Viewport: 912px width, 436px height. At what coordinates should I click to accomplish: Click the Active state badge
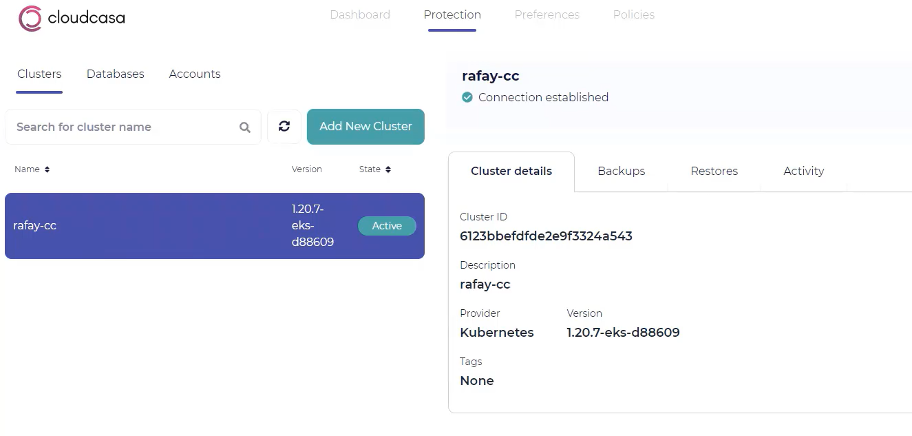tap(387, 226)
